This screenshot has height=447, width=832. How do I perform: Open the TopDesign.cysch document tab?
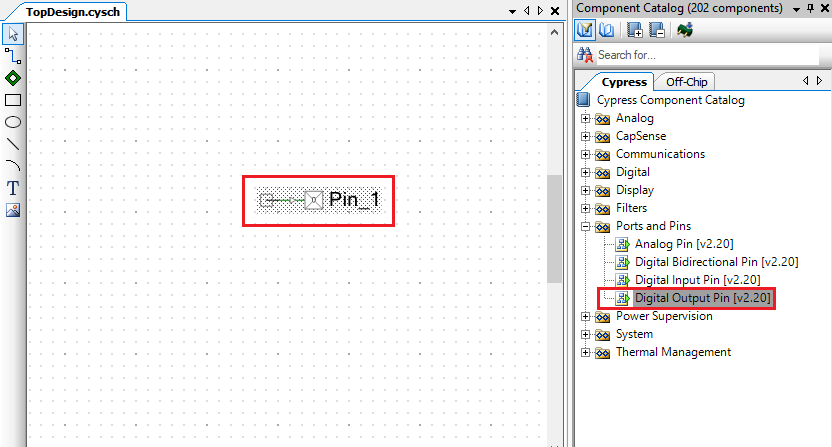point(73,12)
